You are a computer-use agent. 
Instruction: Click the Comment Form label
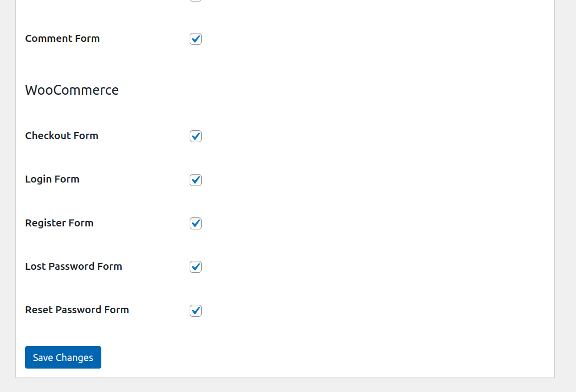coord(62,38)
